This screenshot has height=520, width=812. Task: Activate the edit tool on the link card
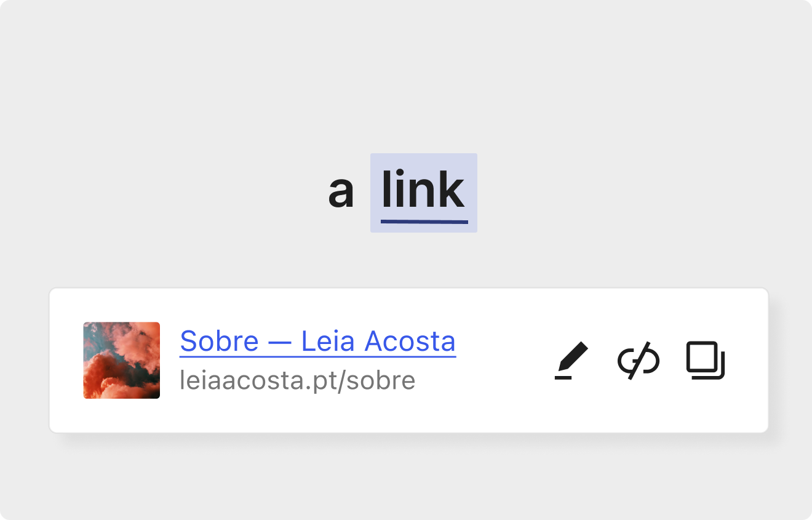pyautogui.click(x=573, y=360)
